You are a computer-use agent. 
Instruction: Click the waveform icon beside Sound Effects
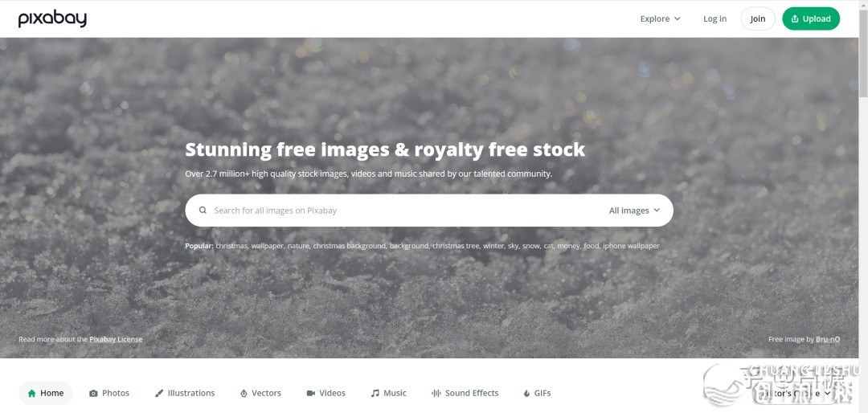point(436,393)
